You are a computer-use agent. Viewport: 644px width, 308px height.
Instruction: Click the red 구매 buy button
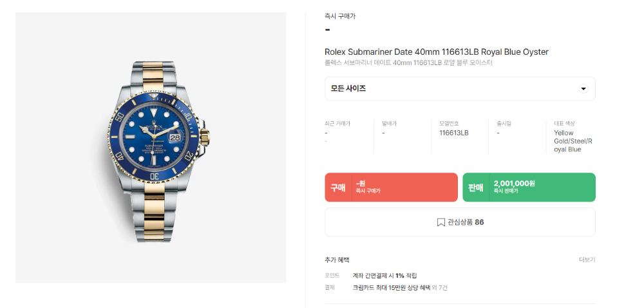(x=391, y=188)
